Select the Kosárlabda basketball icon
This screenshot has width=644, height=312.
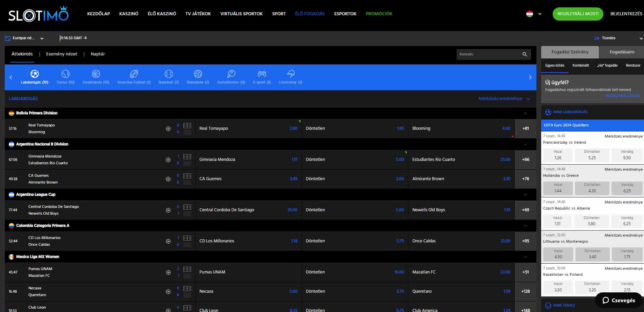[96, 74]
